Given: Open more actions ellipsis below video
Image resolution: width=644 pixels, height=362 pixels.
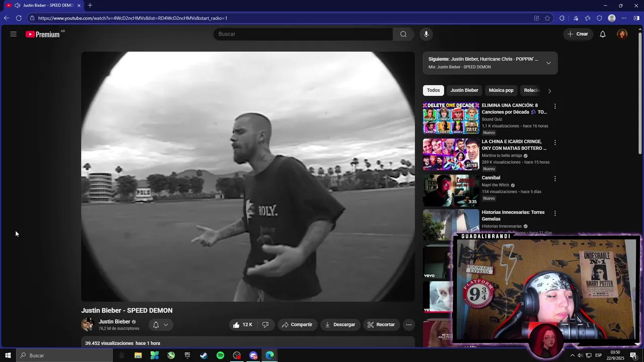Looking at the screenshot, I should coord(409,325).
